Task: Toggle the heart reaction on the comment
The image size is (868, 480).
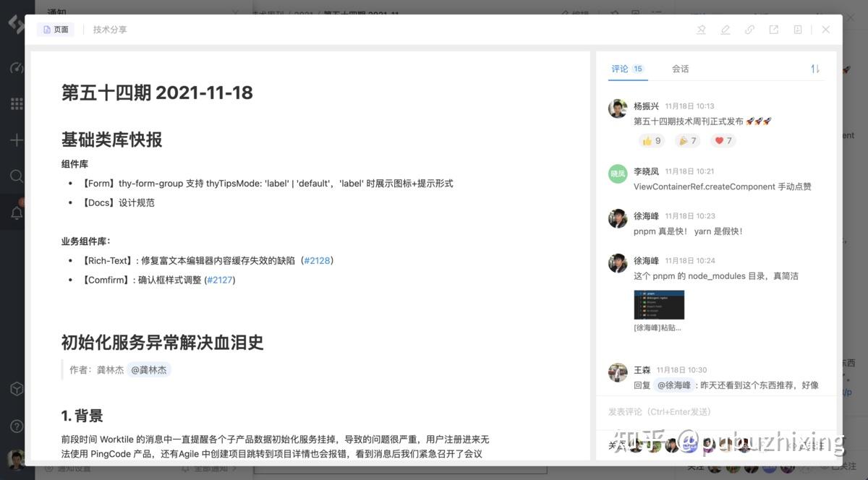Action: point(722,140)
